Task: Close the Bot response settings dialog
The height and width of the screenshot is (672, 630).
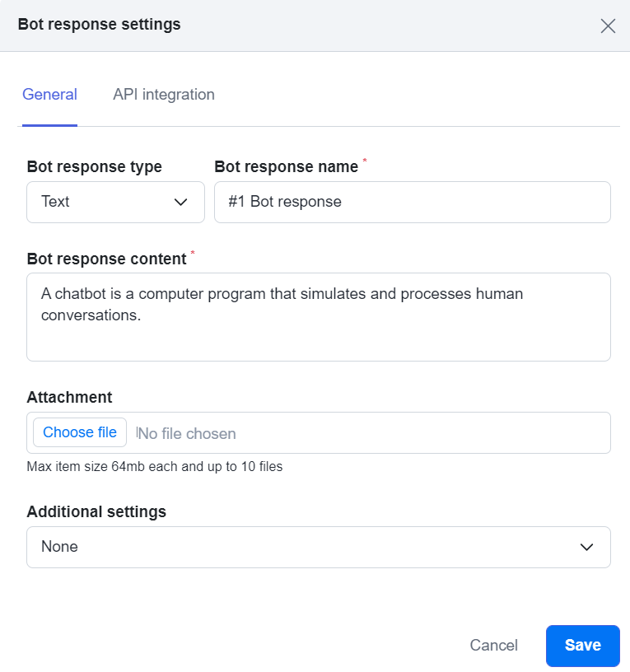Action: pyautogui.click(x=608, y=26)
